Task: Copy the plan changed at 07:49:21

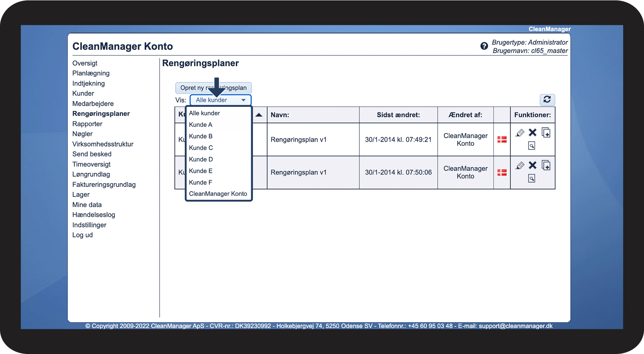Action: [x=546, y=132]
